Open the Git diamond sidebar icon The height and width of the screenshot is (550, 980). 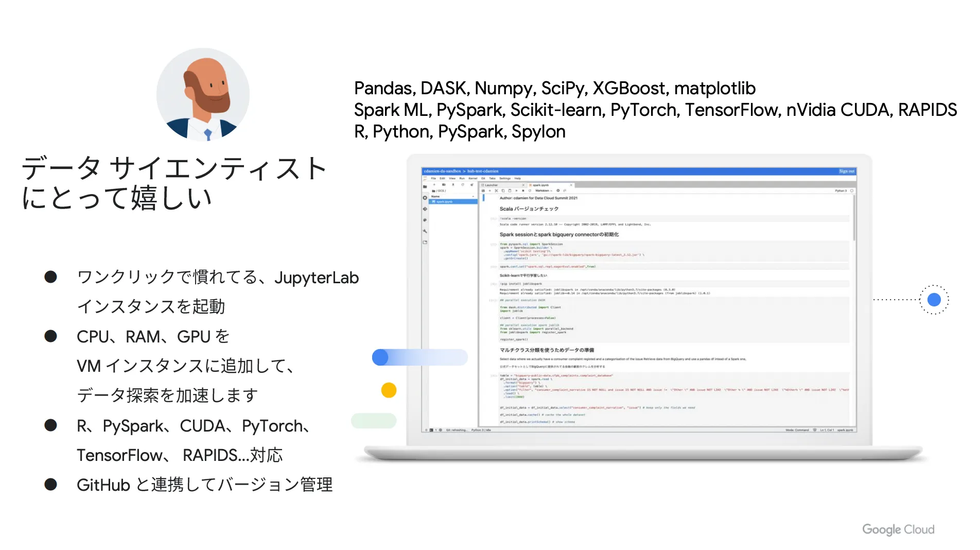coord(425,209)
